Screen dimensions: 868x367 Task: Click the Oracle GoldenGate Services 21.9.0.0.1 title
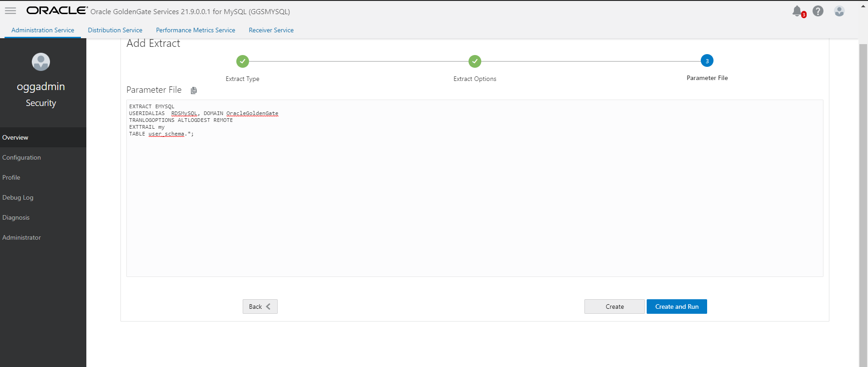pos(190,11)
